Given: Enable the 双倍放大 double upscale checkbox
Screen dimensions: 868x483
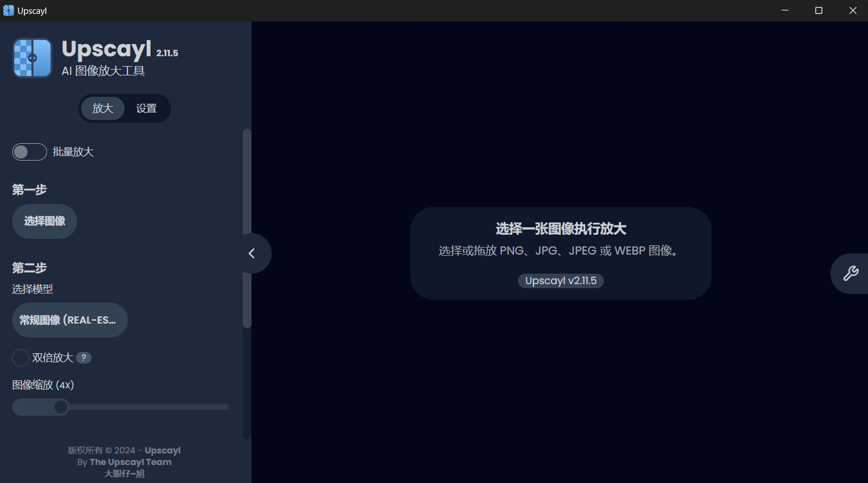Looking at the screenshot, I should click(x=21, y=358).
